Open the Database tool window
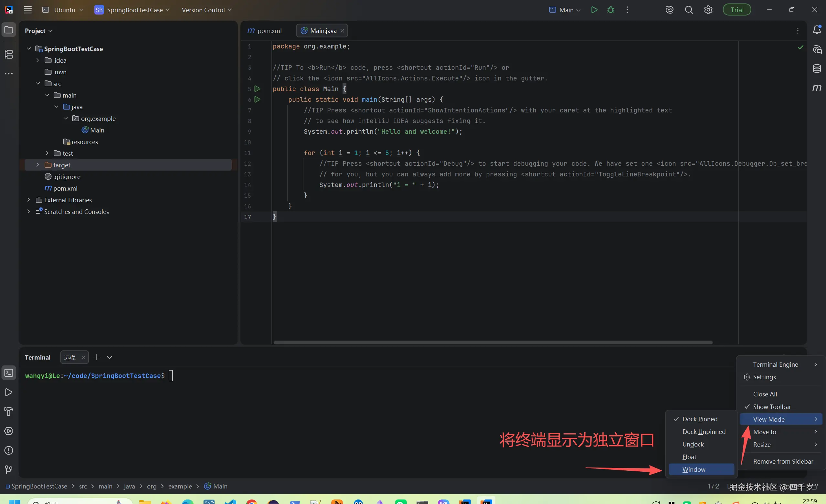 (817, 68)
